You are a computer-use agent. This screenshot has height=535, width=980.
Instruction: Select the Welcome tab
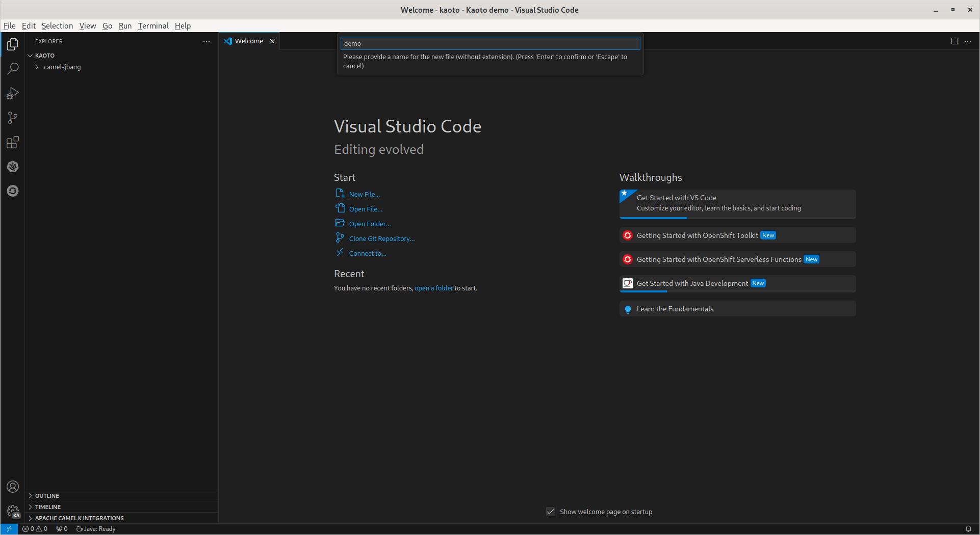pyautogui.click(x=250, y=41)
